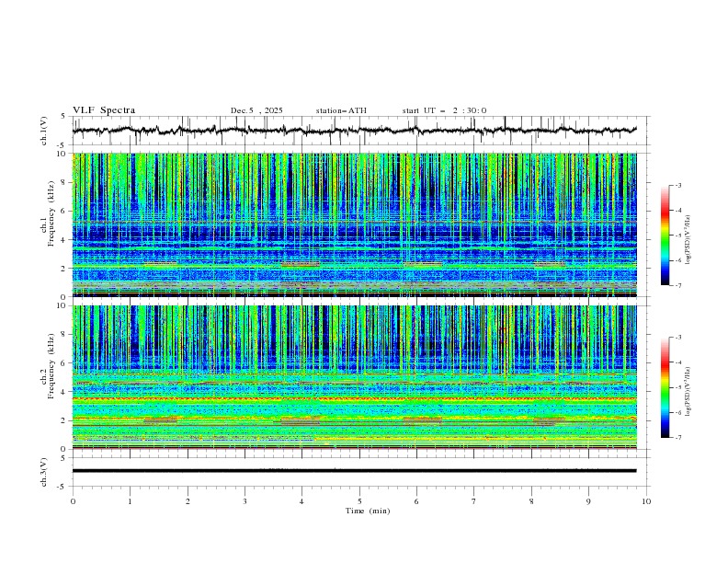Click the "4" kHz tick on ch.2 frequency axis
The height and width of the screenshot is (563, 728).
point(65,392)
